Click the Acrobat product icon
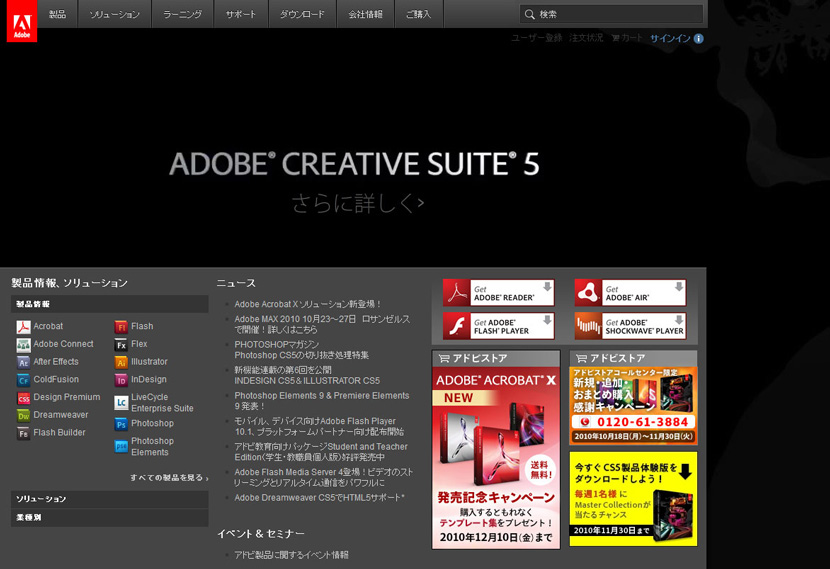Image resolution: width=830 pixels, height=569 pixels. [x=23, y=327]
